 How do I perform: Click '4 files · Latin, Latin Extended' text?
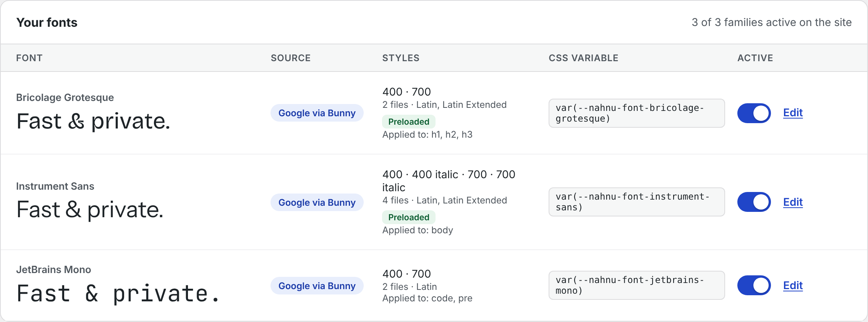point(445,200)
